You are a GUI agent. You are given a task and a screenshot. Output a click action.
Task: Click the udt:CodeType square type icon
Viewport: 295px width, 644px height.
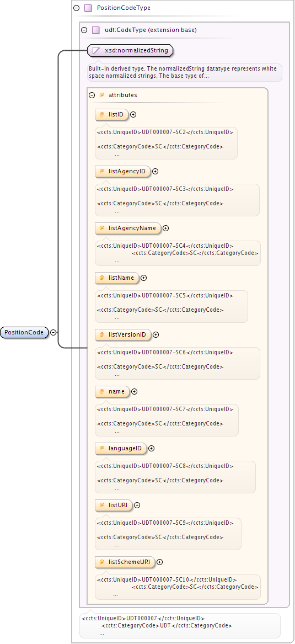tap(95, 30)
